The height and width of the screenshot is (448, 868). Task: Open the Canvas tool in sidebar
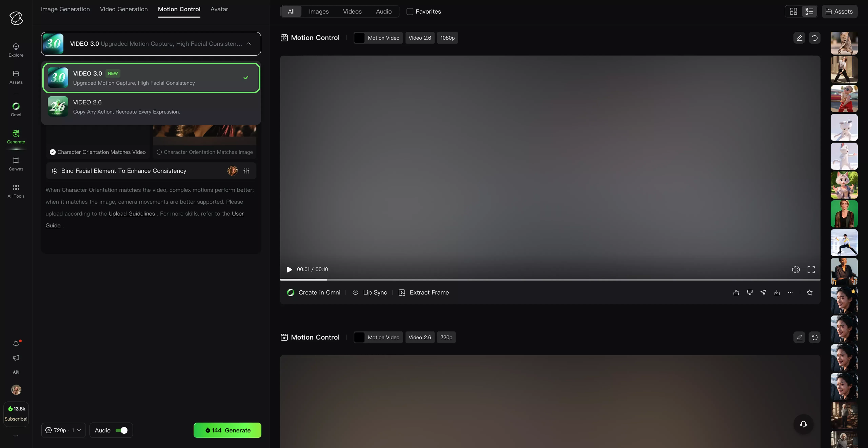coord(16,164)
